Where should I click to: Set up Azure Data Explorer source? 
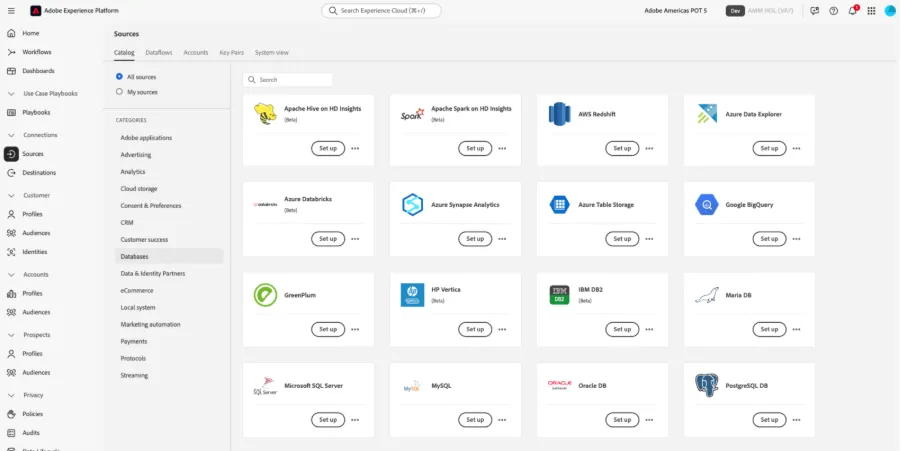769,148
